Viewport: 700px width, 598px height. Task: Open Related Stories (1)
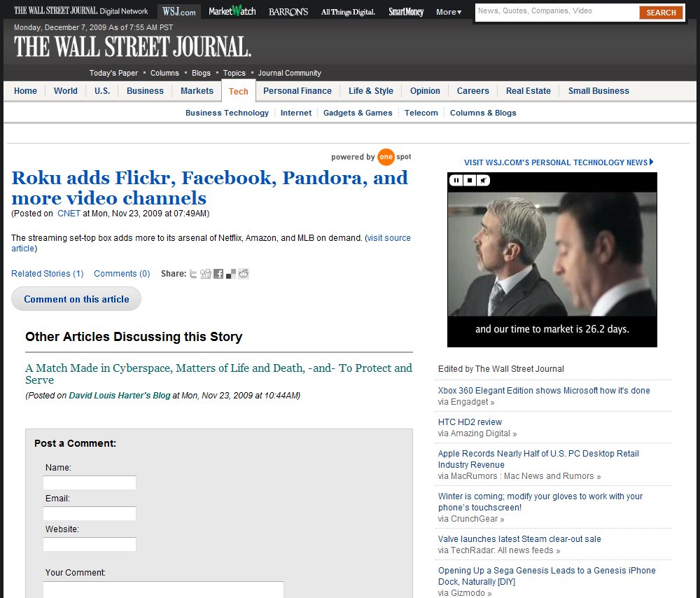(x=48, y=274)
